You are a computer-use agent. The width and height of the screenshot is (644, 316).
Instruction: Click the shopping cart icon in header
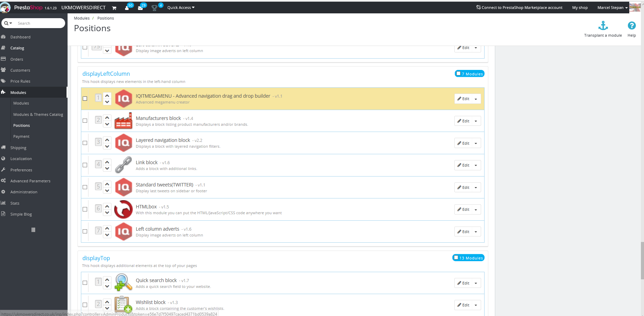pyautogui.click(x=114, y=8)
